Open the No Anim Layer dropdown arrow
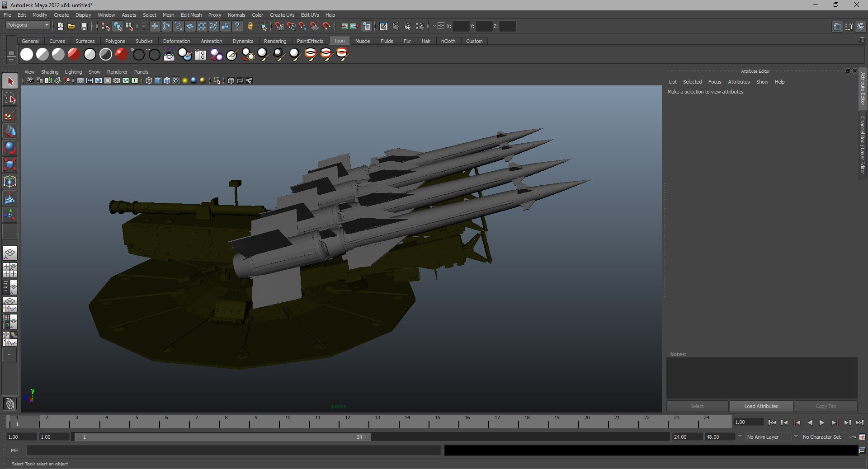The width and height of the screenshot is (868, 469). pyautogui.click(x=740, y=437)
